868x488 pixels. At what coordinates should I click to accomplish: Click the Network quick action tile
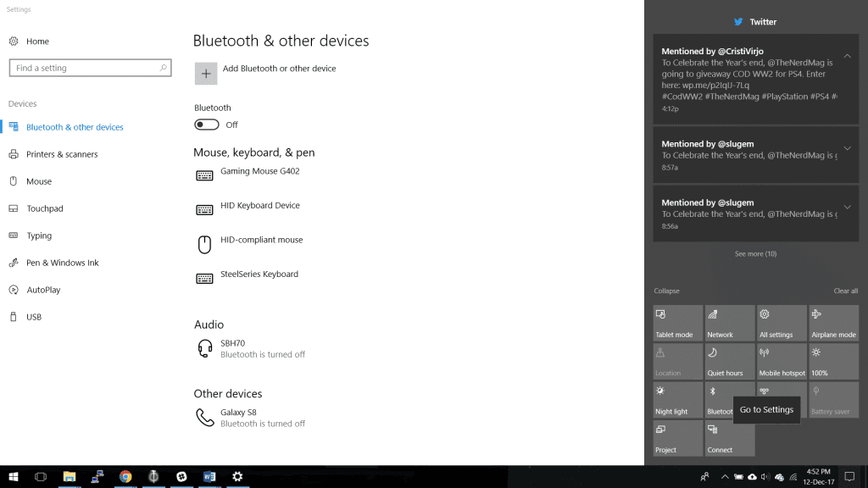pos(729,323)
